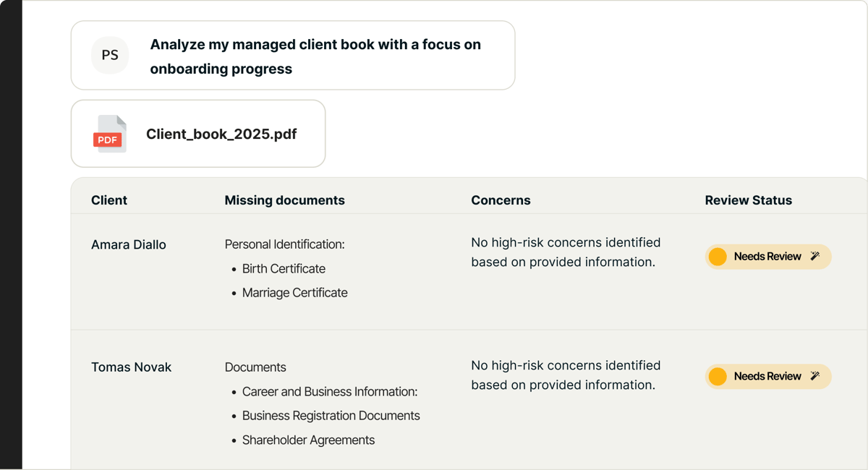Click the magic wand icon for Amara Diallo
This screenshot has height=470, width=868.
[815, 256]
